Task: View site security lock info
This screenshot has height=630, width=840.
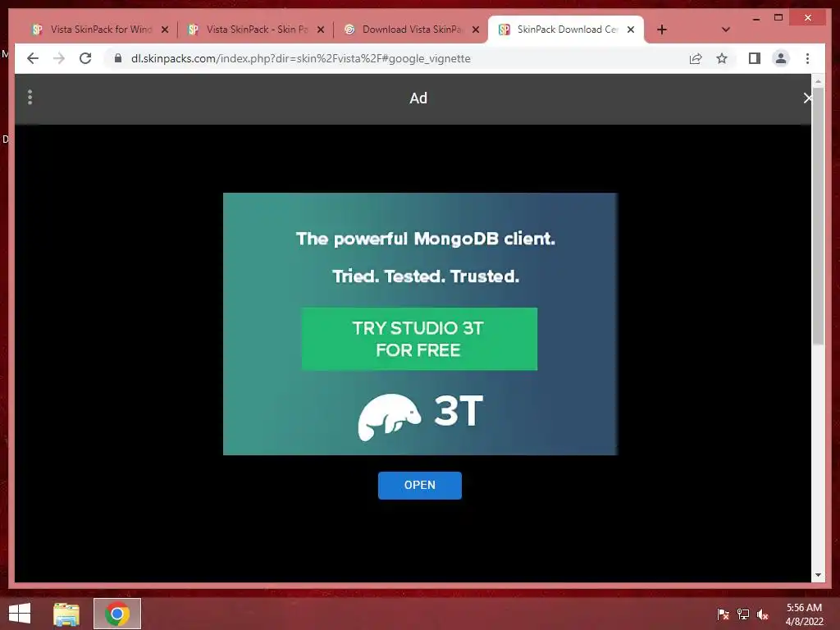Action: [118, 58]
